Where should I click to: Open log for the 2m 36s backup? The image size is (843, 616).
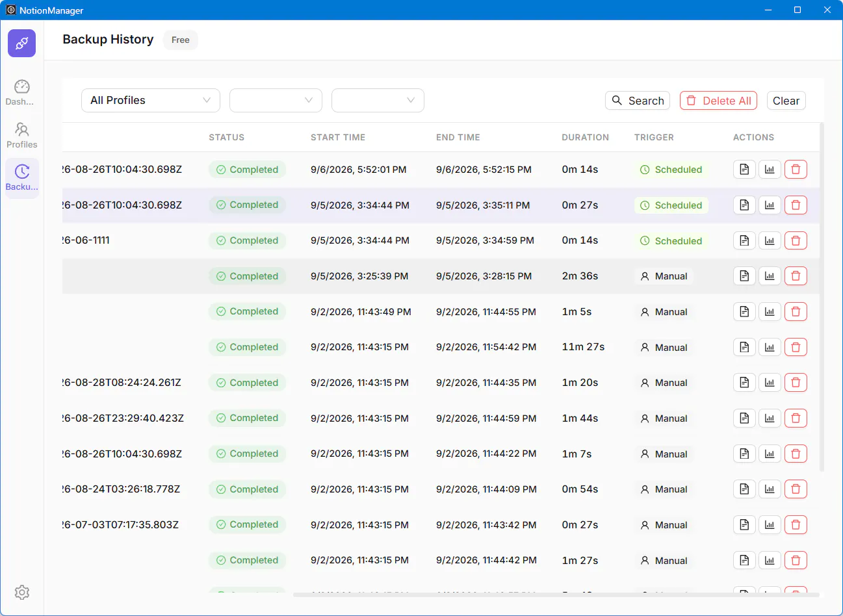pos(744,276)
